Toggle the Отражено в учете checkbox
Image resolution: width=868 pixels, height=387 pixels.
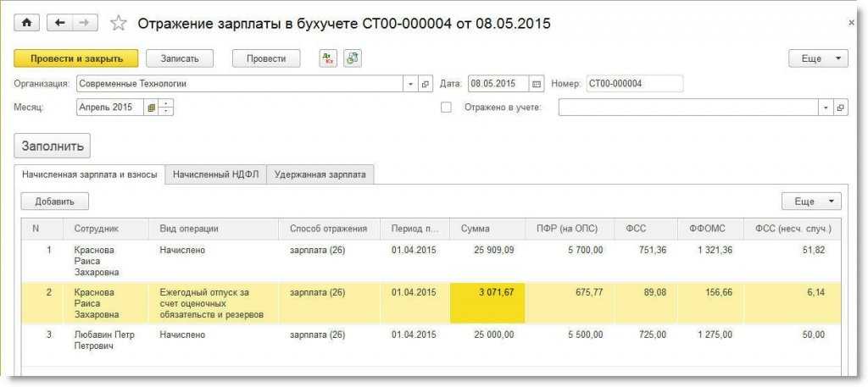point(446,108)
